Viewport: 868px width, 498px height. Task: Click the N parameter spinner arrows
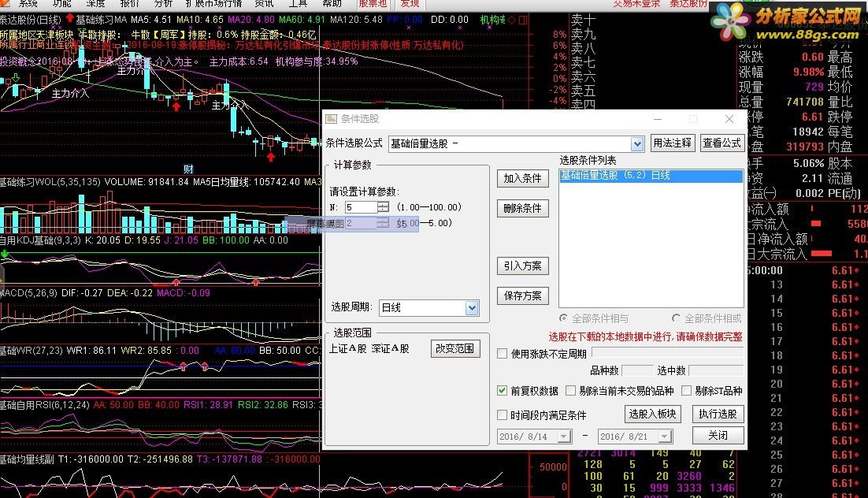tap(383, 207)
